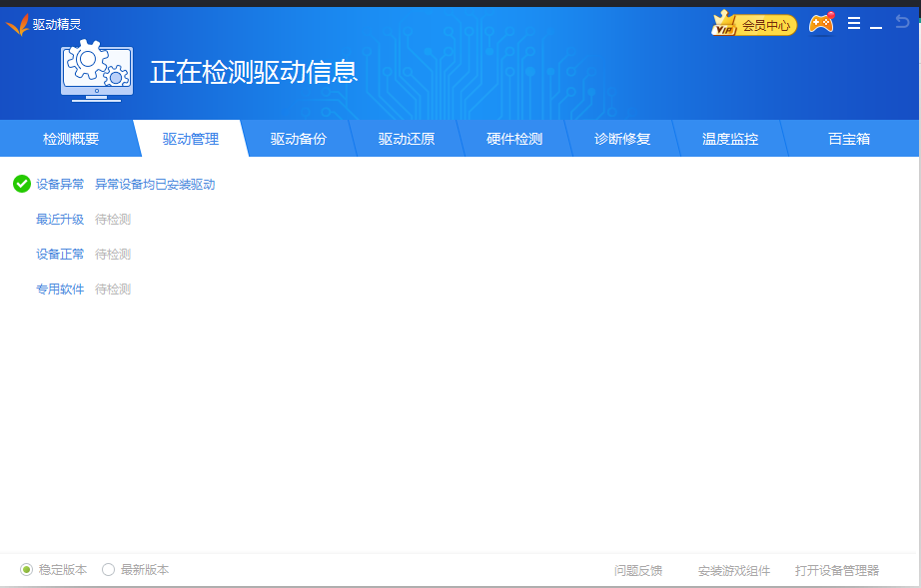
Task: Minimize the 驱动精灵 window
Action: click(876, 27)
